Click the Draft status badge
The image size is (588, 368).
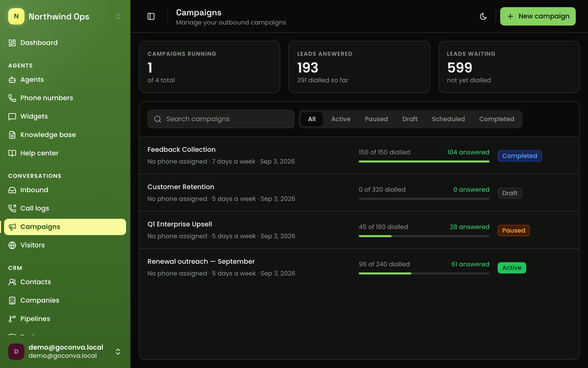[x=510, y=193]
